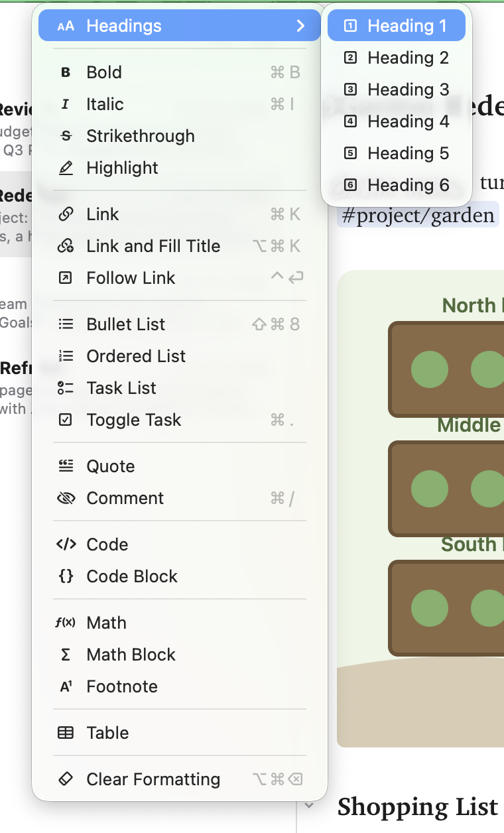Click the Italic I icon
504x833 pixels.
66,104
